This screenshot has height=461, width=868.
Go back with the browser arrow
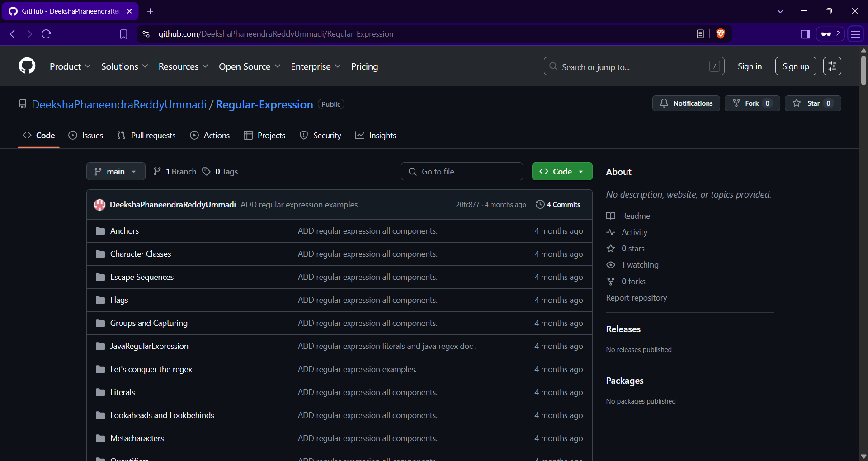tap(13, 34)
